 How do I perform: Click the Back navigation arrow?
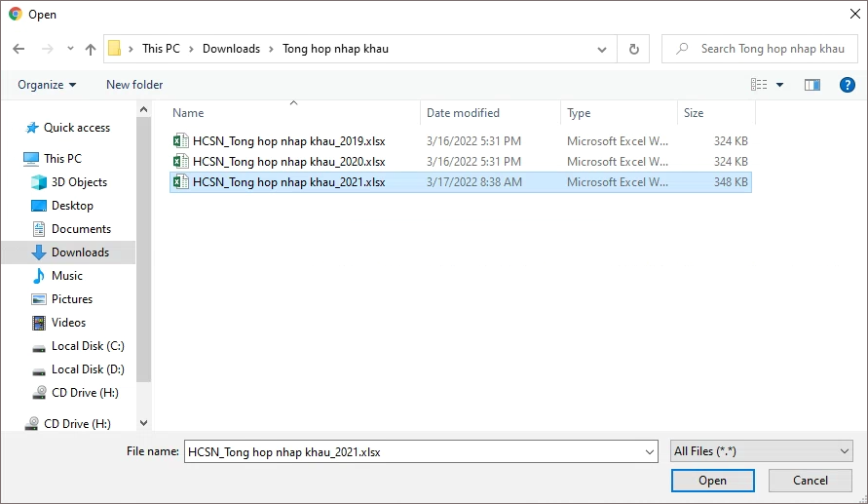(x=19, y=49)
